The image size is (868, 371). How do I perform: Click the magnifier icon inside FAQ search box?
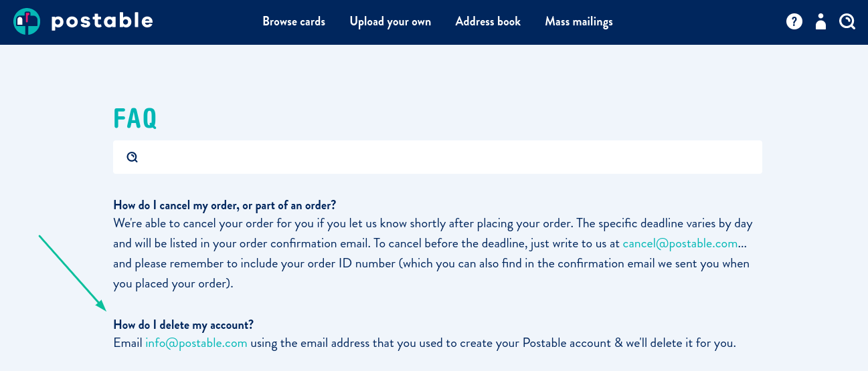pyautogui.click(x=133, y=157)
